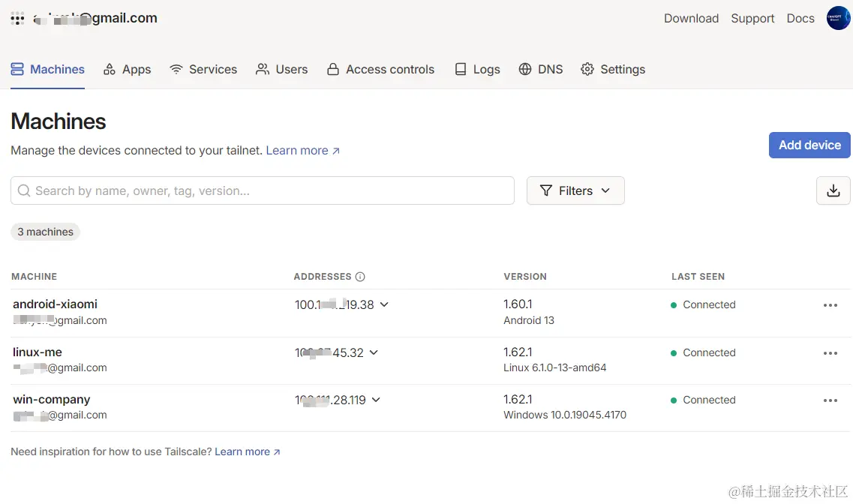This screenshot has height=504, width=853.
Task: Go to the Access controls tab
Action: point(380,69)
